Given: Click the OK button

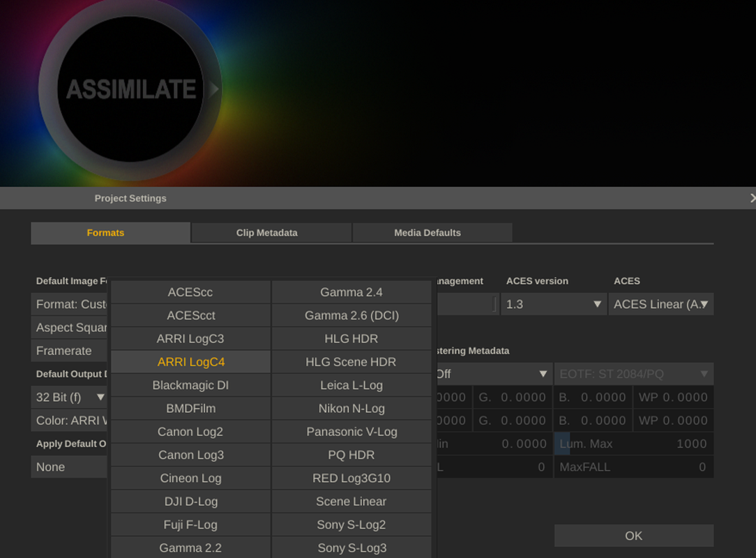Looking at the screenshot, I should [x=633, y=536].
